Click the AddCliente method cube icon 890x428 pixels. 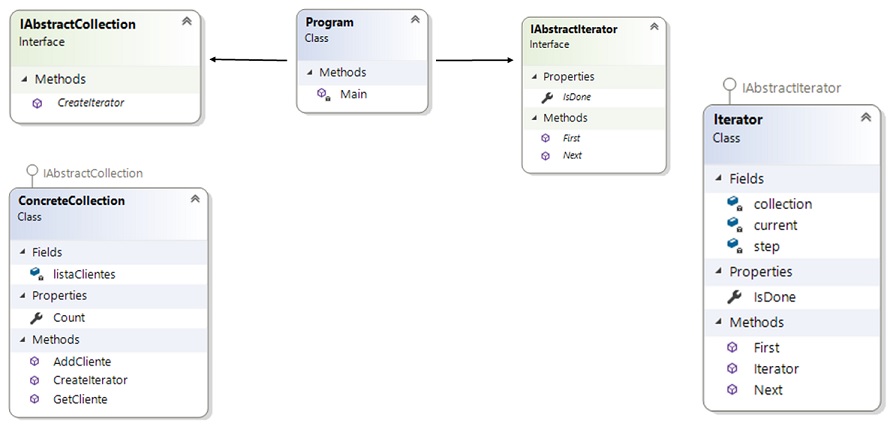coord(35,362)
